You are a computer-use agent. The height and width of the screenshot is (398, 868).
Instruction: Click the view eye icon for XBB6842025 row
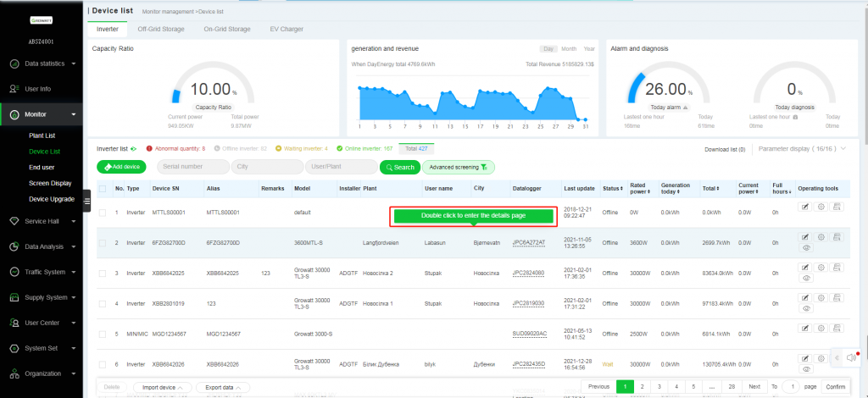[x=805, y=278]
